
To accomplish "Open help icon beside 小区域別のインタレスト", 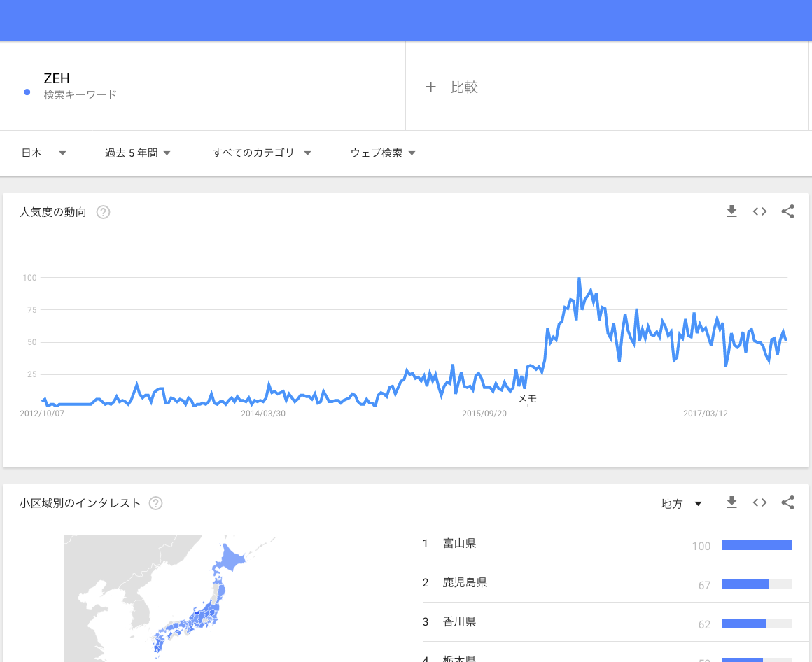I will pyautogui.click(x=155, y=503).
